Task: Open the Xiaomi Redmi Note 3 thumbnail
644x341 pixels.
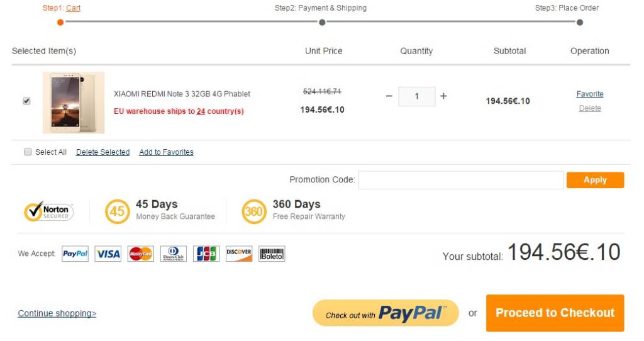Action: pos(74,103)
